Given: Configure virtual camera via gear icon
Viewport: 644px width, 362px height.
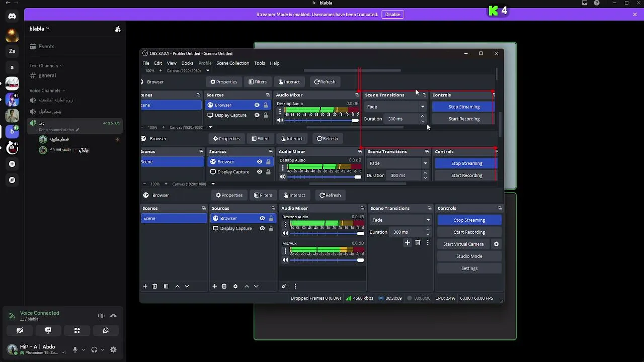Looking at the screenshot, I should coord(496,244).
